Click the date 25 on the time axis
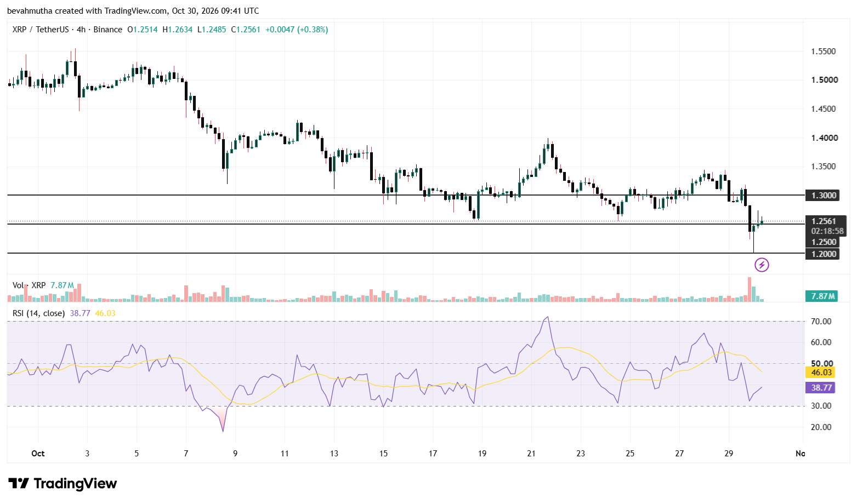 point(630,454)
